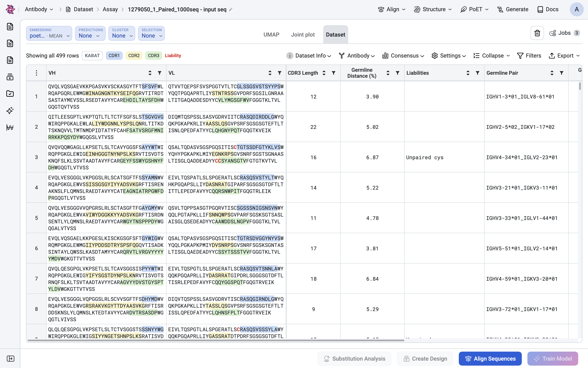Sort the CDR3 Length column
This screenshot has width=588, height=368.
[324, 73]
